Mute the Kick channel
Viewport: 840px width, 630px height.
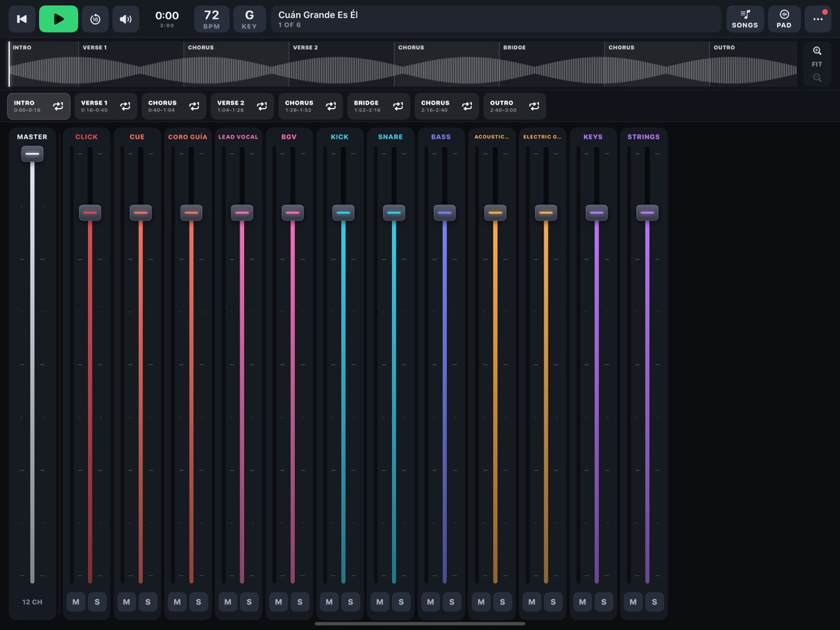329,602
